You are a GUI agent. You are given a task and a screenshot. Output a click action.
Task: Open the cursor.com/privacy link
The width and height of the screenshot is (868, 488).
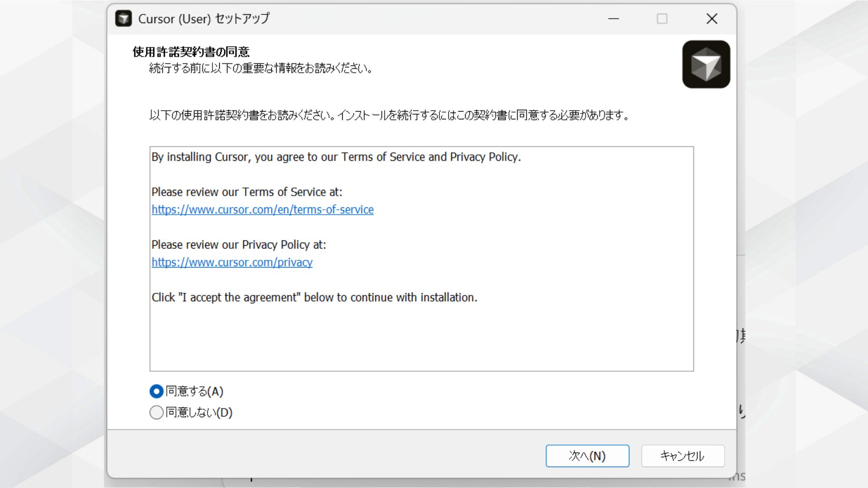click(x=232, y=263)
